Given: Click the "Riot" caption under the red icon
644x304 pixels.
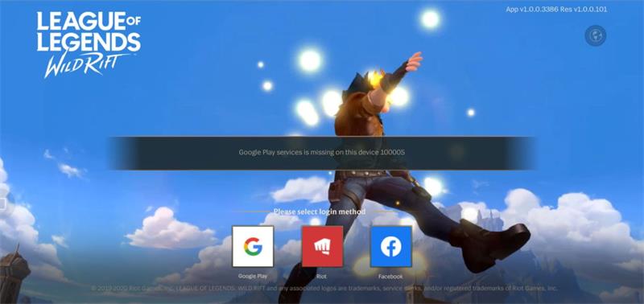Looking at the screenshot, I should (x=321, y=276).
